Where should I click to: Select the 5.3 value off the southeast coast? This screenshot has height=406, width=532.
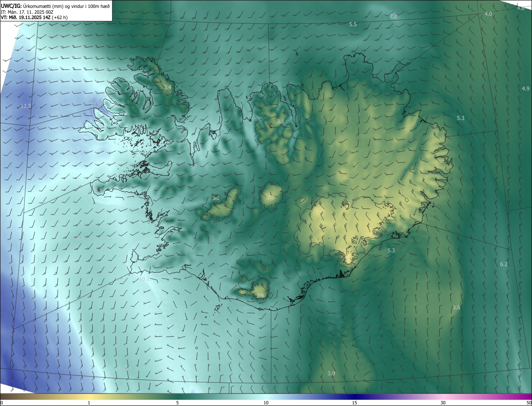(x=391, y=251)
